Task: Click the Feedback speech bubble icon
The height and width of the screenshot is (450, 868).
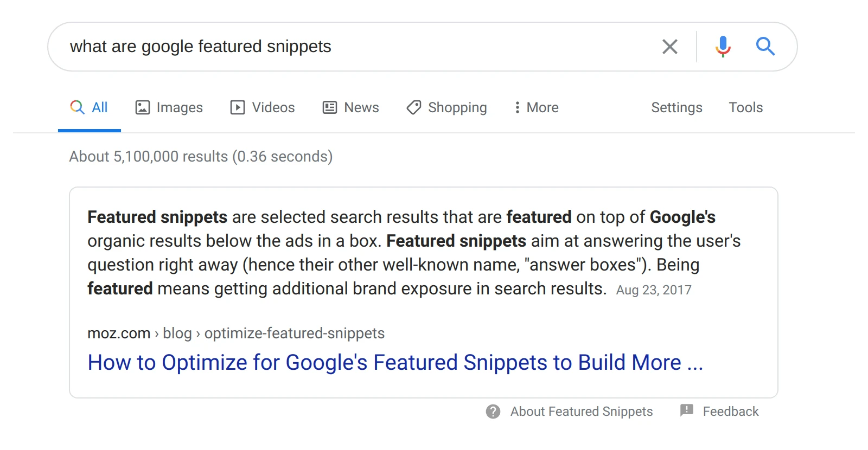Action: coord(687,411)
